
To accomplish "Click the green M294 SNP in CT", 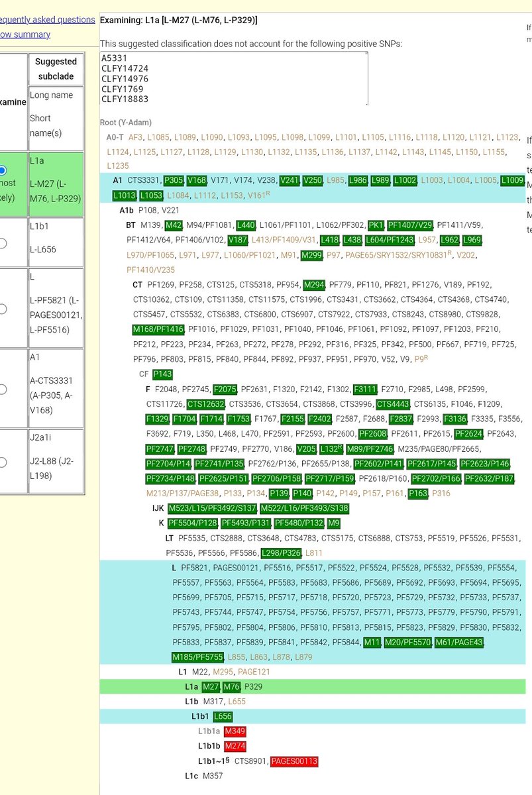I will pos(314,285).
